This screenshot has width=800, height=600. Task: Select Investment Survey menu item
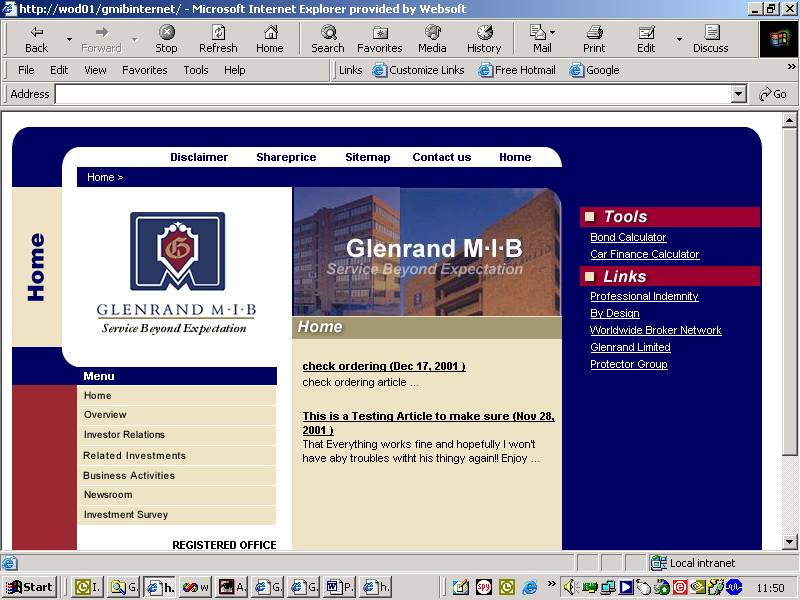click(x=177, y=515)
